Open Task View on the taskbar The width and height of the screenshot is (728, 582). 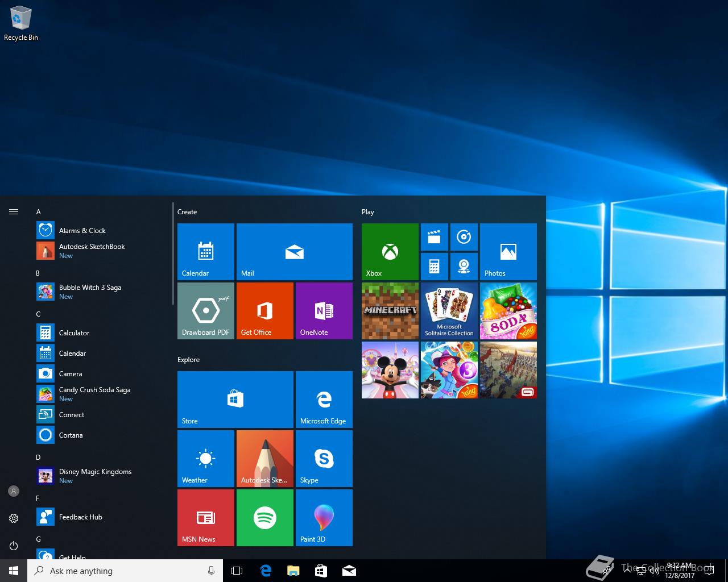point(237,571)
